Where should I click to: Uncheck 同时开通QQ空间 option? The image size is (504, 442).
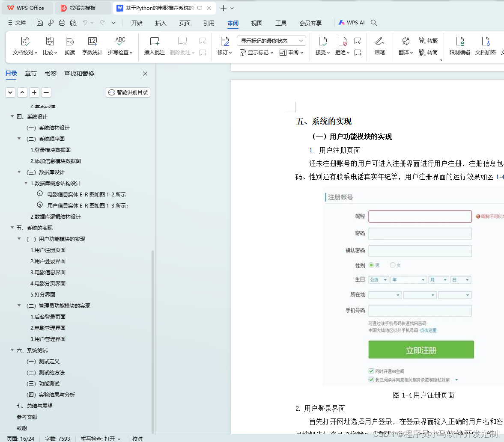pos(370,371)
